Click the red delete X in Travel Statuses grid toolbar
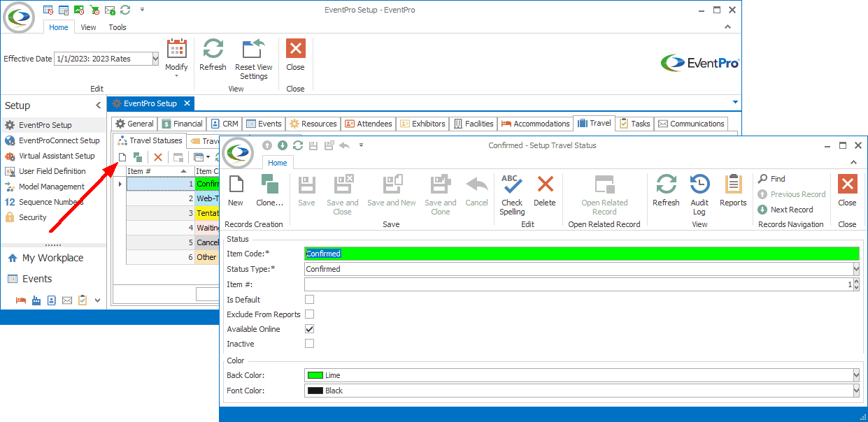 tap(158, 157)
